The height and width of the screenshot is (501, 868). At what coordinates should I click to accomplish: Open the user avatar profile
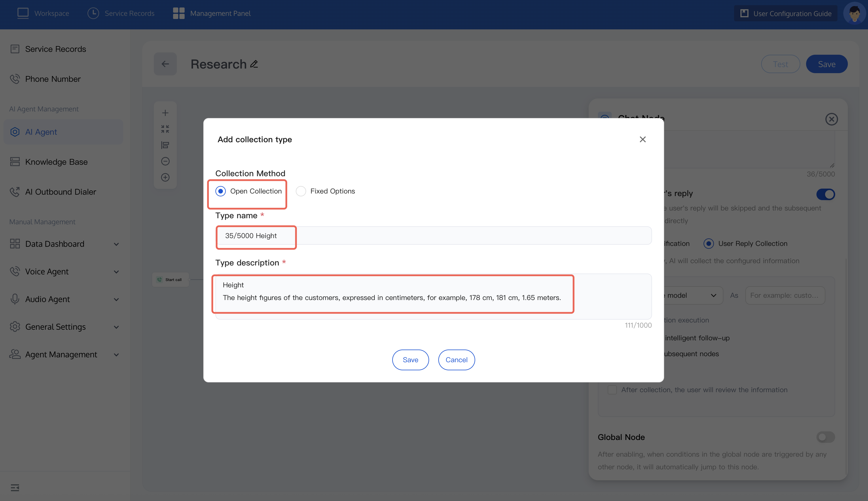click(x=854, y=14)
